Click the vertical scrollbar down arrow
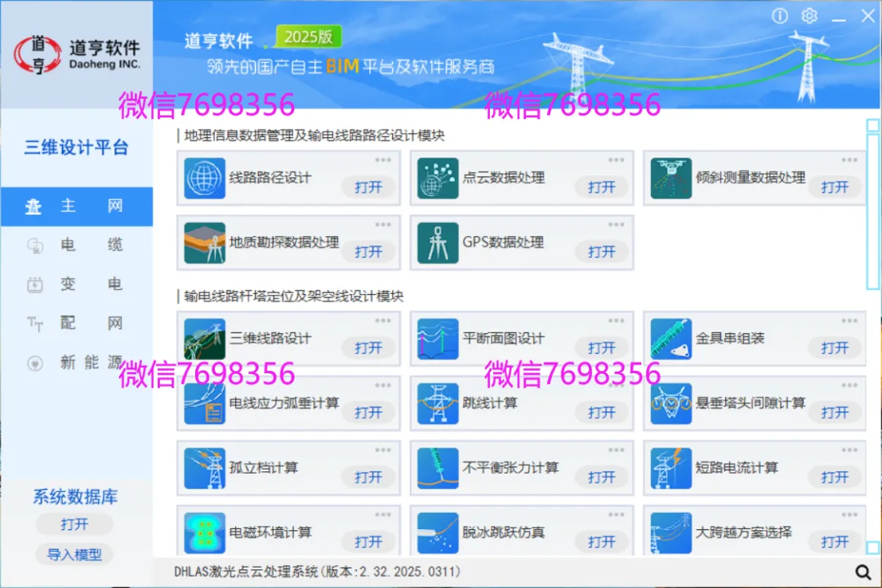Screen dimensions: 882x588 [873, 547]
